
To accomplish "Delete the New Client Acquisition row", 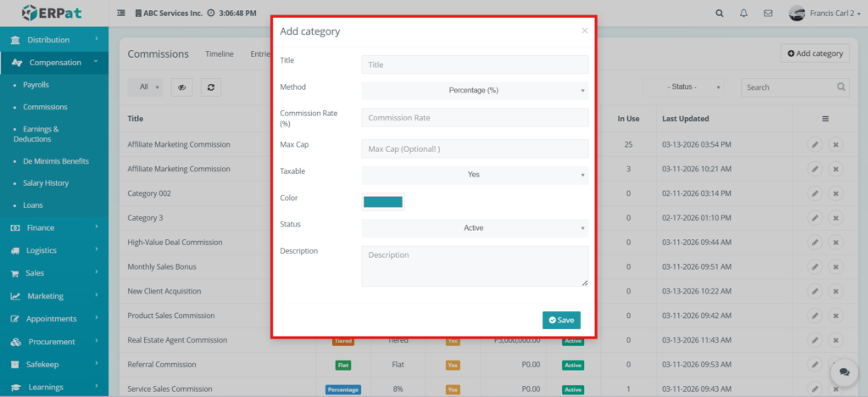I will pyautogui.click(x=836, y=291).
